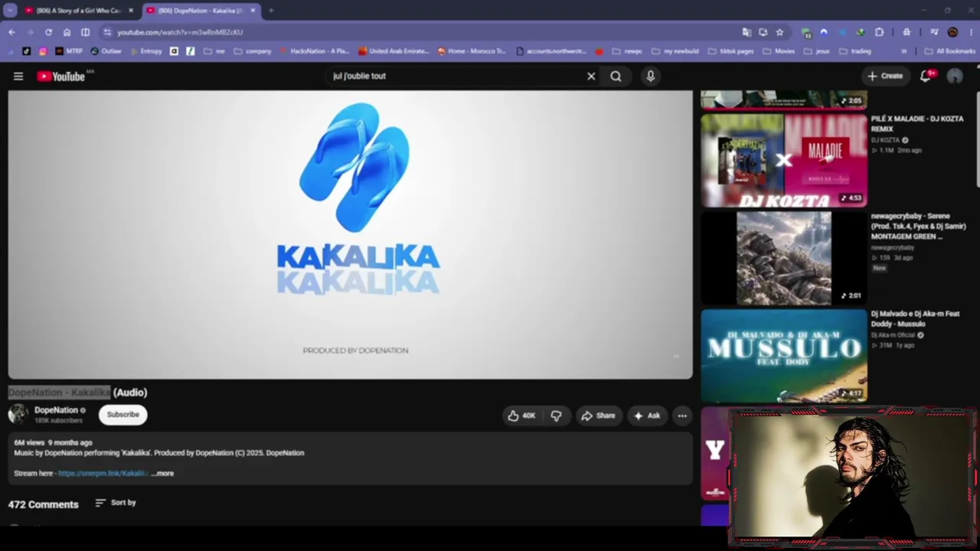Go to YouTube home via logo
Screen dimensions: 980x551
[x=60, y=76]
